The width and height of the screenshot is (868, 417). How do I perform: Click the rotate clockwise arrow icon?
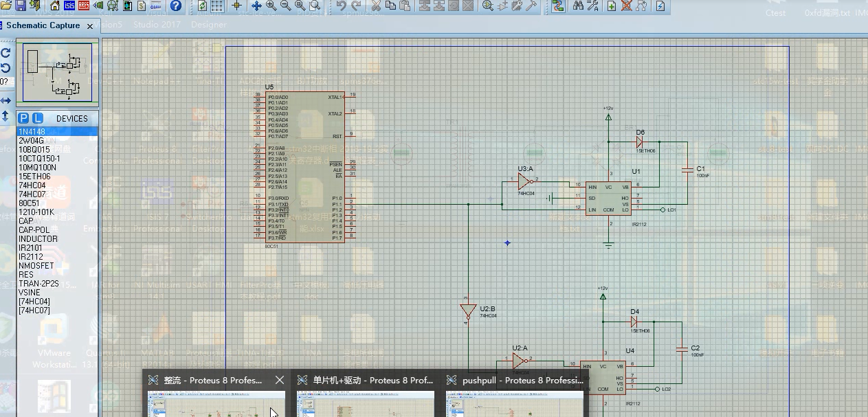5,53
